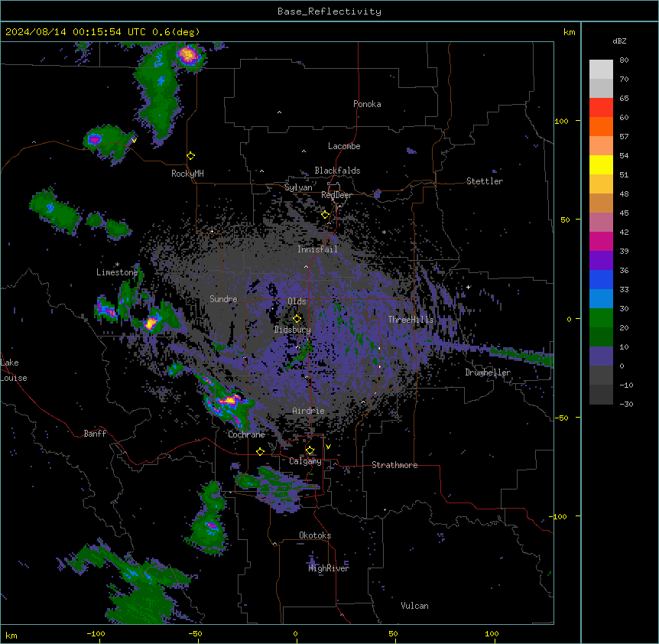Pick the red 60–65 dBZ swatch
The width and height of the screenshot is (659, 644).
click(601, 108)
